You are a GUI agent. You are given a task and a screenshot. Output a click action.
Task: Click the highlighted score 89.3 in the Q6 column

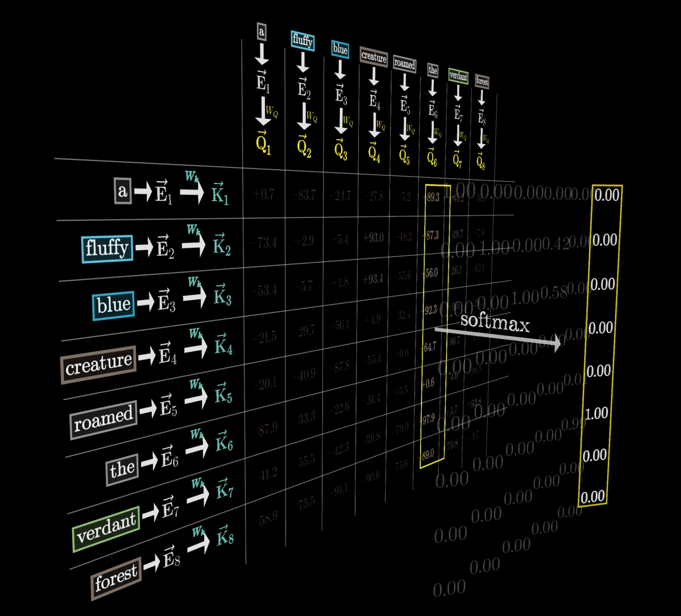point(431,197)
